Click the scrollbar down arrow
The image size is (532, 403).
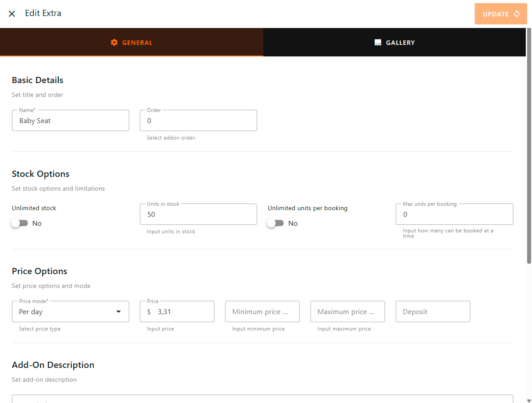(529, 401)
